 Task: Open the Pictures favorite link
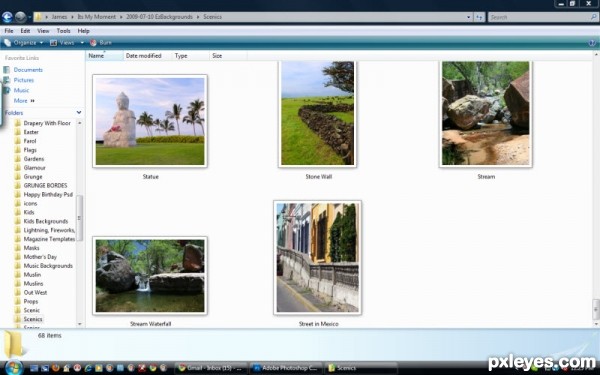pyautogui.click(x=24, y=80)
